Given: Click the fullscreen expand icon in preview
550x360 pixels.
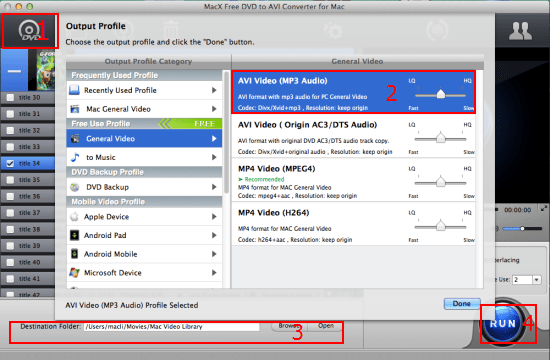Looking at the screenshot, I should click(544, 208).
